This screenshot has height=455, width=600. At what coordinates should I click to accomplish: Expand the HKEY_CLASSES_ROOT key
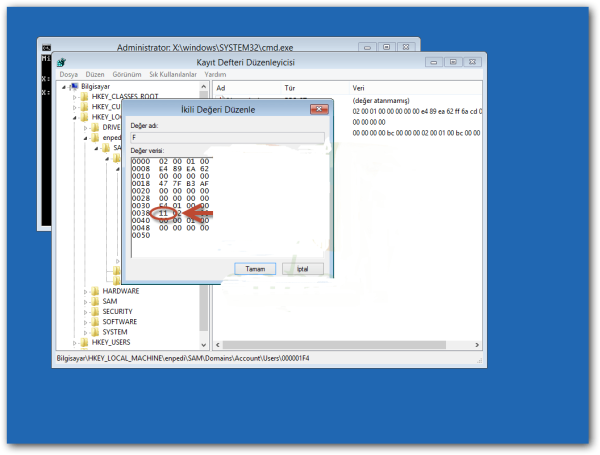[x=75, y=97]
